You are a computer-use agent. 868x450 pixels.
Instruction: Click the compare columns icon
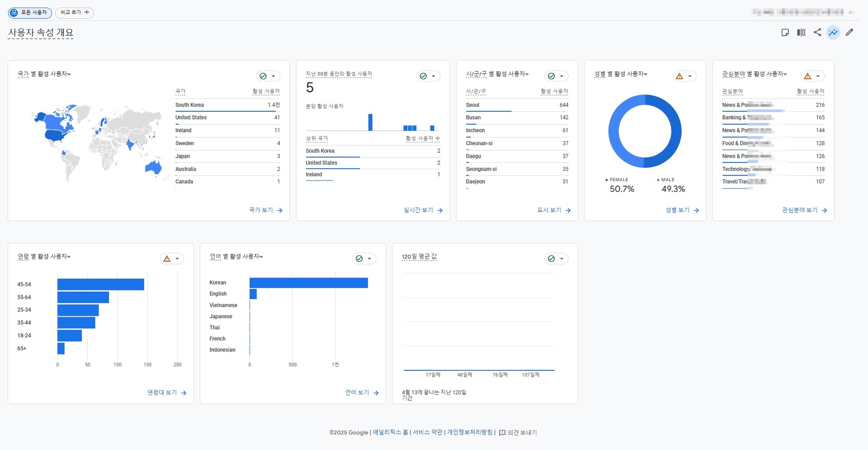point(801,33)
